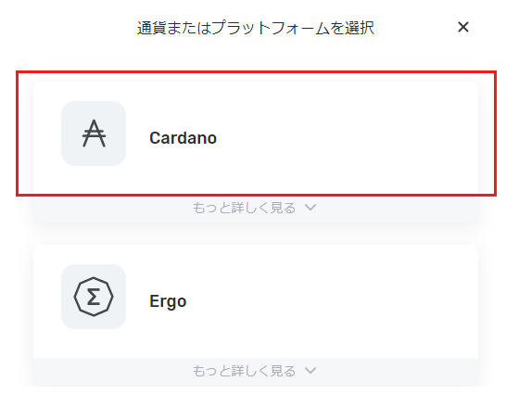Click the Ergo name label

coord(168,301)
